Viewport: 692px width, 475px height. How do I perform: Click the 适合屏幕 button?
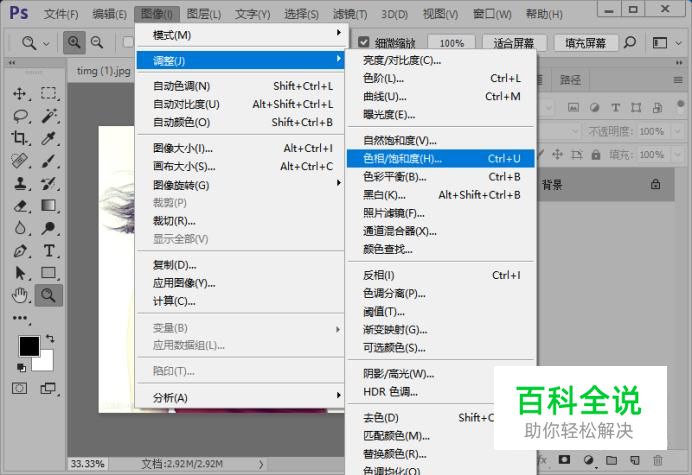(514, 43)
